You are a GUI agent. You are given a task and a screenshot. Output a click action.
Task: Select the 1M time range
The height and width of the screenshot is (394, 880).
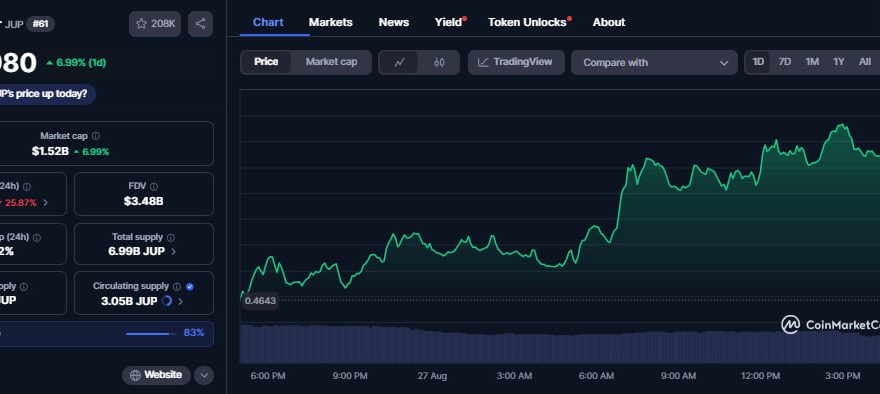[x=812, y=62]
